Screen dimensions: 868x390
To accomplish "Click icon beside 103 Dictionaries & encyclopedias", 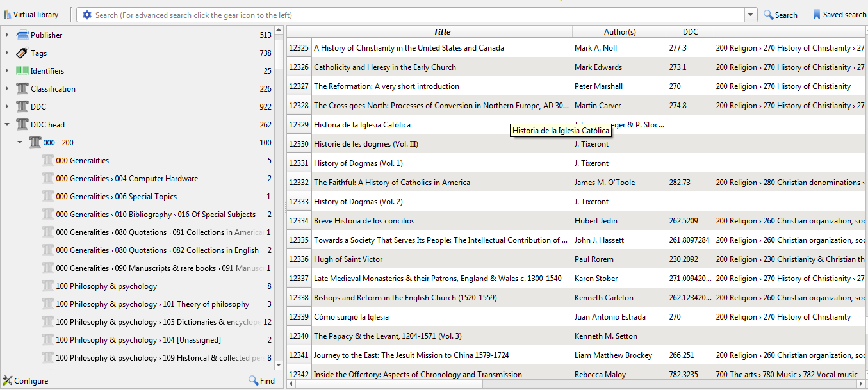I will pos(48,322).
